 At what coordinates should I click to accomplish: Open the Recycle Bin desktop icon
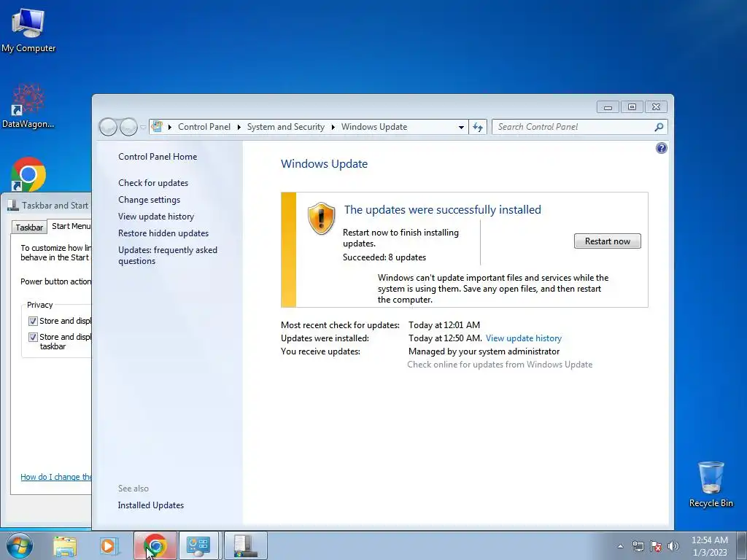click(711, 484)
